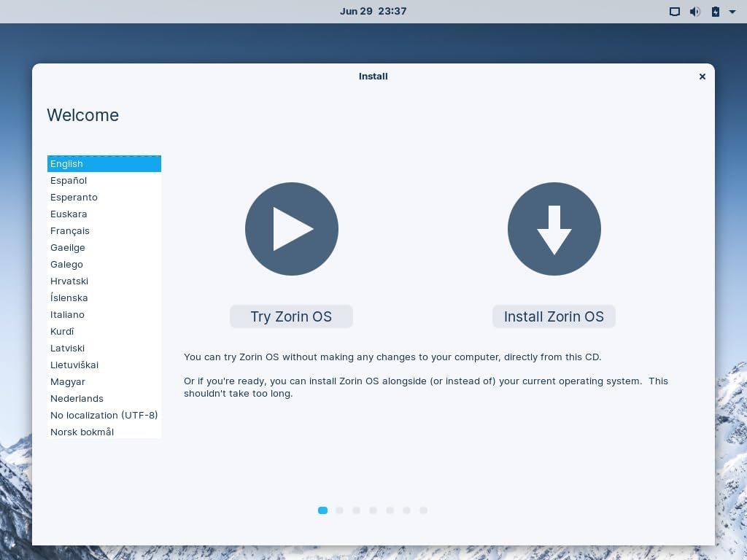Open the date and time menu
747x560 pixels.
click(x=373, y=11)
